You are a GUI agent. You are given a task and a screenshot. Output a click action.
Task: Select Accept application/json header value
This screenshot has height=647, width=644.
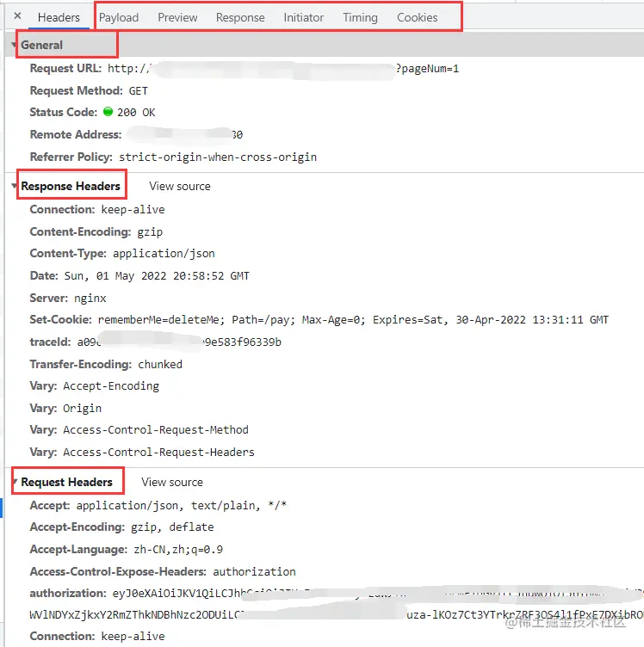tap(181, 506)
